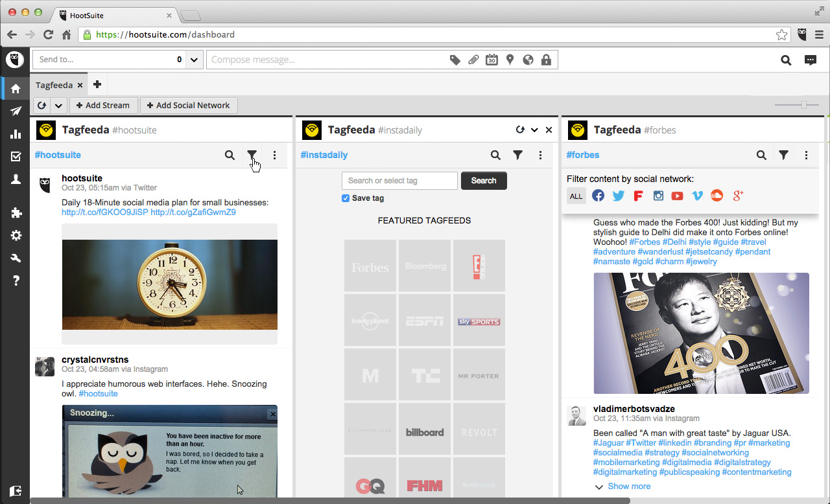Select the billboard featured tagfeed tile
Image resolution: width=830 pixels, height=504 pixels.
425,429
